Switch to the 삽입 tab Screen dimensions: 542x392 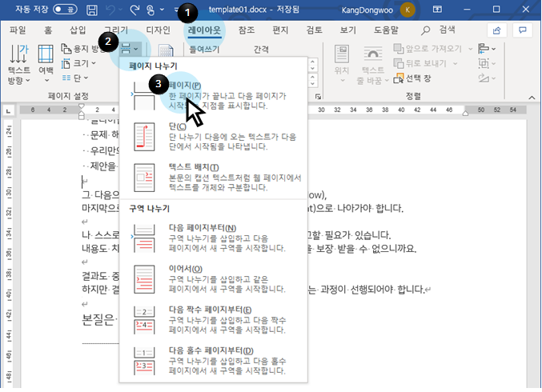coord(78,30)
